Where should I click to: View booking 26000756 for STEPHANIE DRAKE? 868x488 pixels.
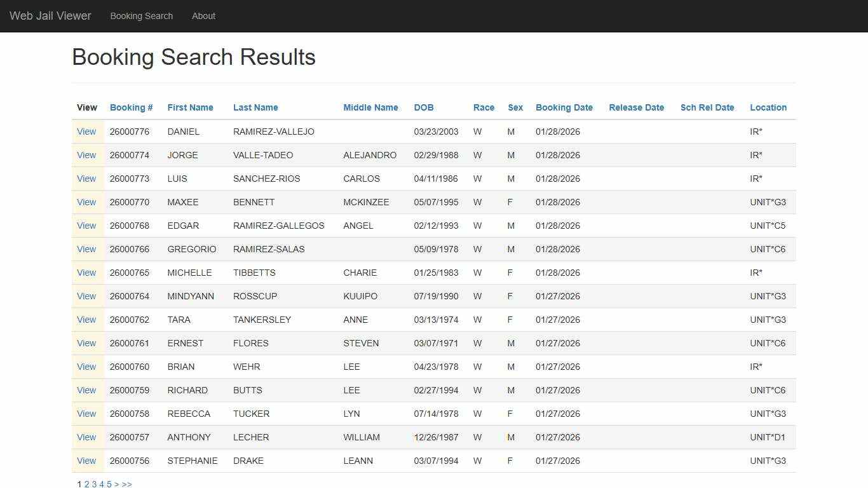pos(86,461)
